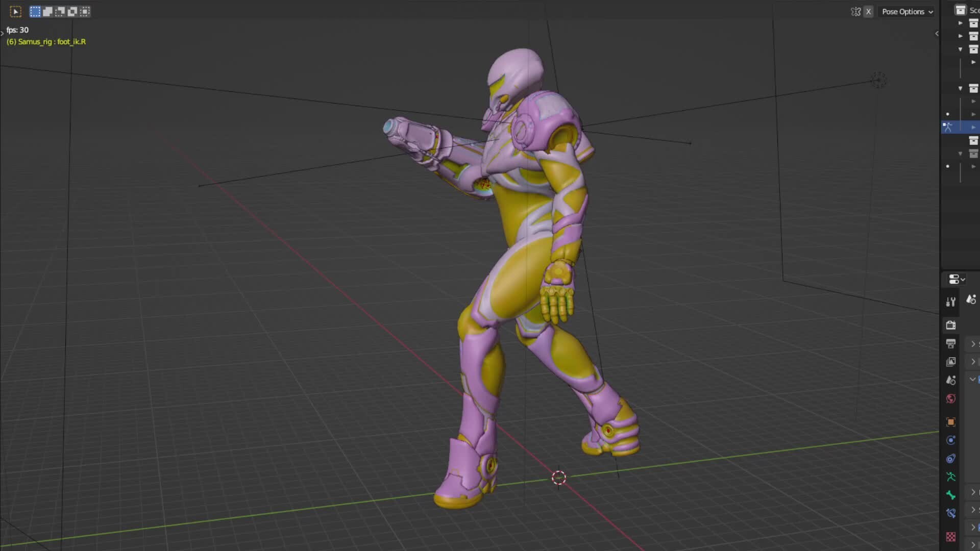980x551 pixels.
Task: Open the View Layer properties tab
Action: pos(950,362)
